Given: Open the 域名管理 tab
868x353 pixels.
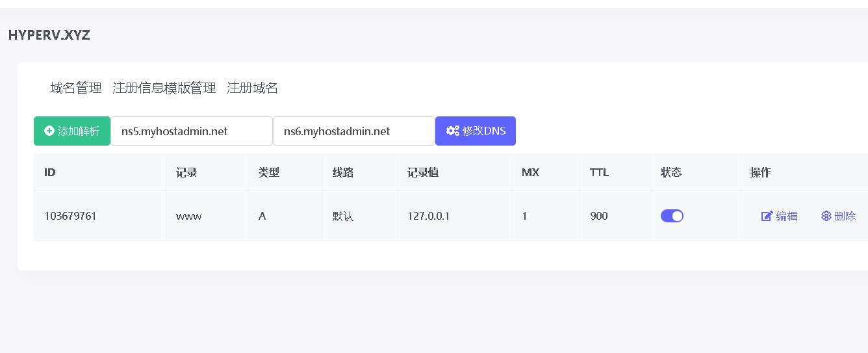Looking at the screenshot, I should pos(76,88).
